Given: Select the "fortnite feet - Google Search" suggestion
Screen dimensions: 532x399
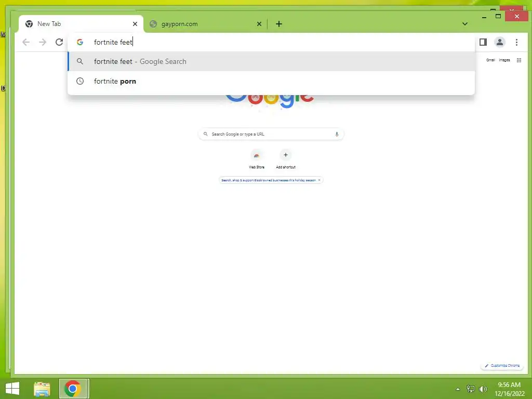Looking at the screenshot, I should [271, 61].
